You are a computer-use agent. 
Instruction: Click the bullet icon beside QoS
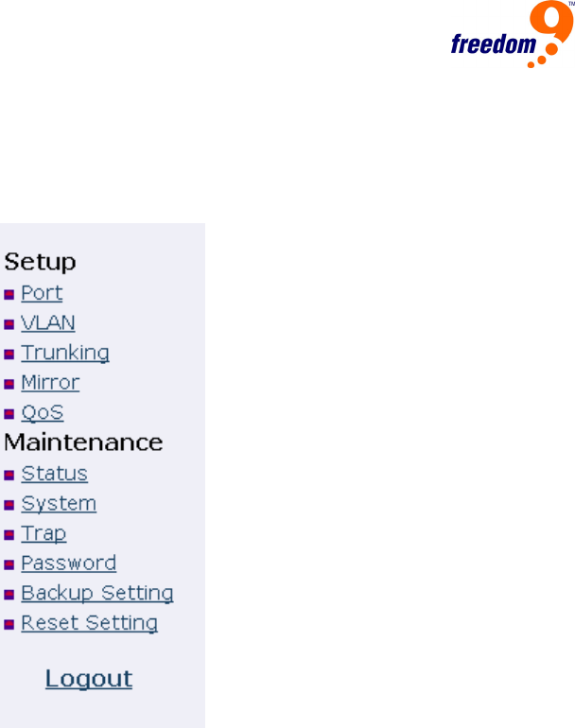point(9,414)
